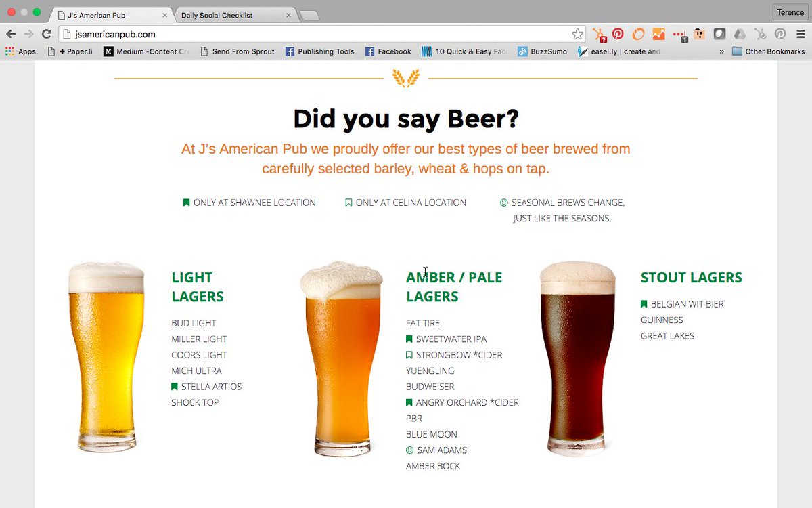Open the Publishing Tools Facebook bookmark
This screenshot has height=508, width=812.
(319, 51)
